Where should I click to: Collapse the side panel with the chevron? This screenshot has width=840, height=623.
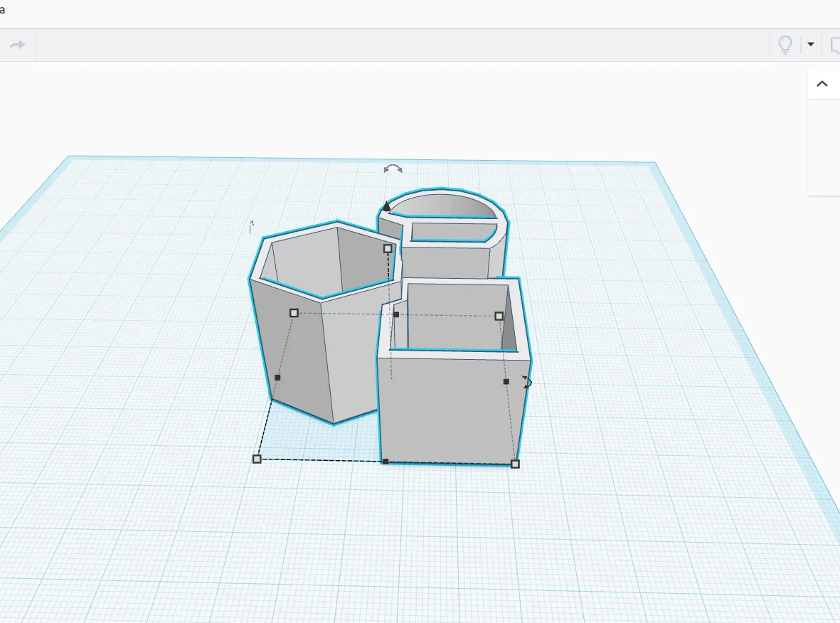(x=822, y=84)
